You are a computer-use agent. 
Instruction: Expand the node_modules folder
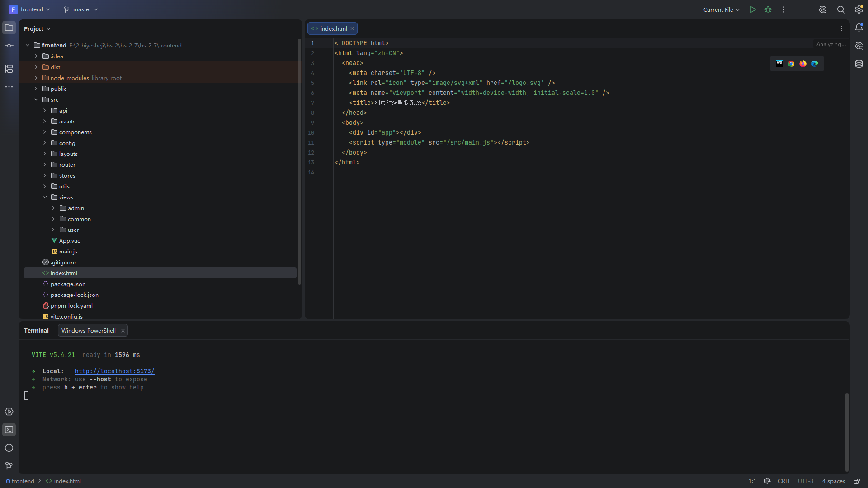click(36, 78)
